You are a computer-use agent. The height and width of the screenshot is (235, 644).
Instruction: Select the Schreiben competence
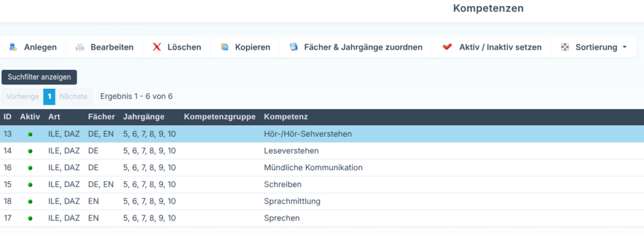coord(282,185)
